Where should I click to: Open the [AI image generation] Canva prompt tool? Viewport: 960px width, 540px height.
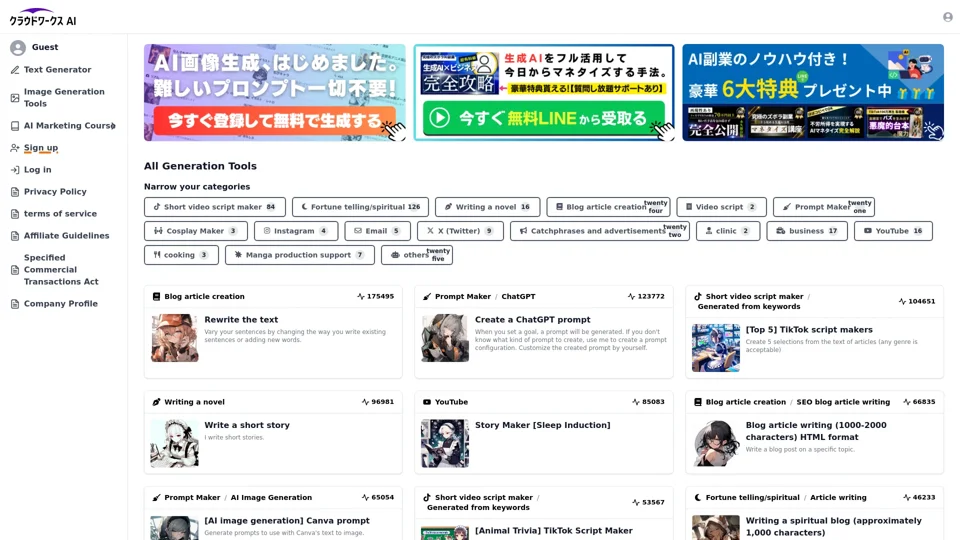287,521
